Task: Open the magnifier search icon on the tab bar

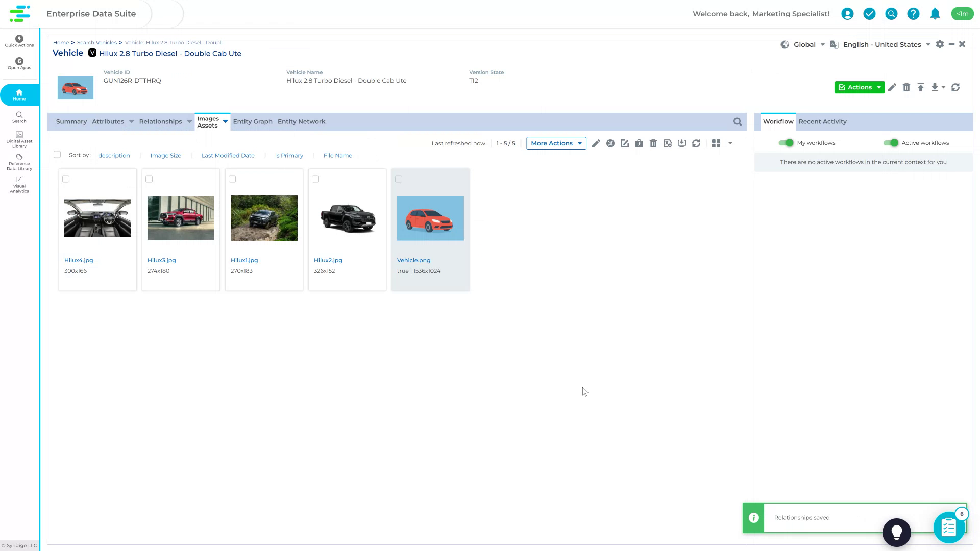Action: coord(737,121)
